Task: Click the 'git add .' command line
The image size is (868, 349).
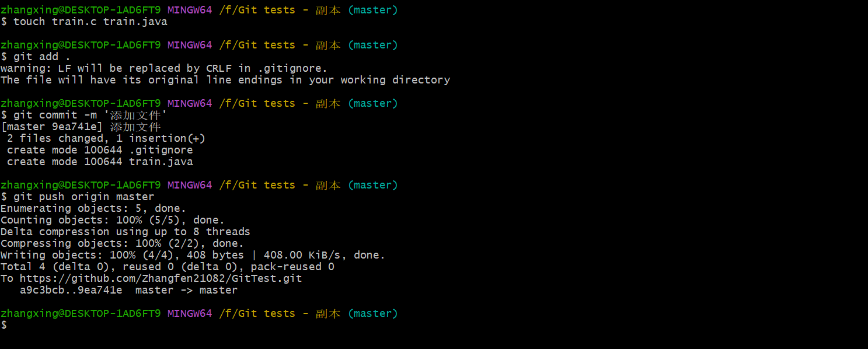Action: coord(36,57)
